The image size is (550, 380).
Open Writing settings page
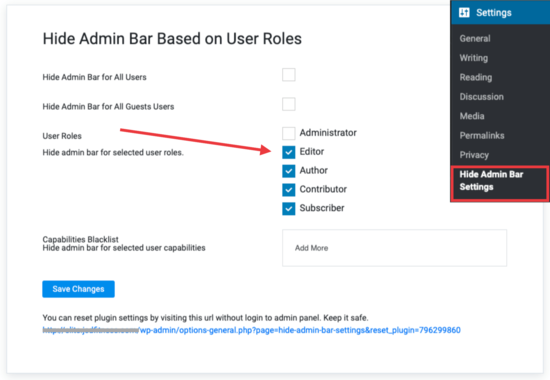click(x=474, y=58)
